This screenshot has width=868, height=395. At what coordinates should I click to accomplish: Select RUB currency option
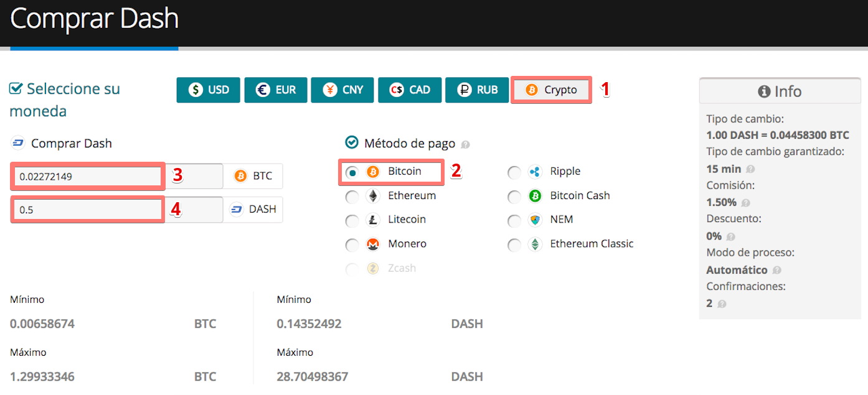[476, 90]
